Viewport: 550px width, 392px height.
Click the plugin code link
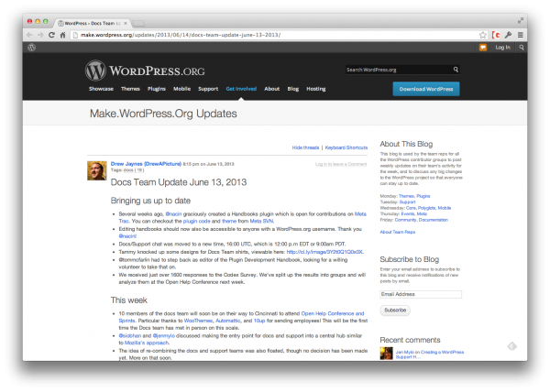click(197, 221)
